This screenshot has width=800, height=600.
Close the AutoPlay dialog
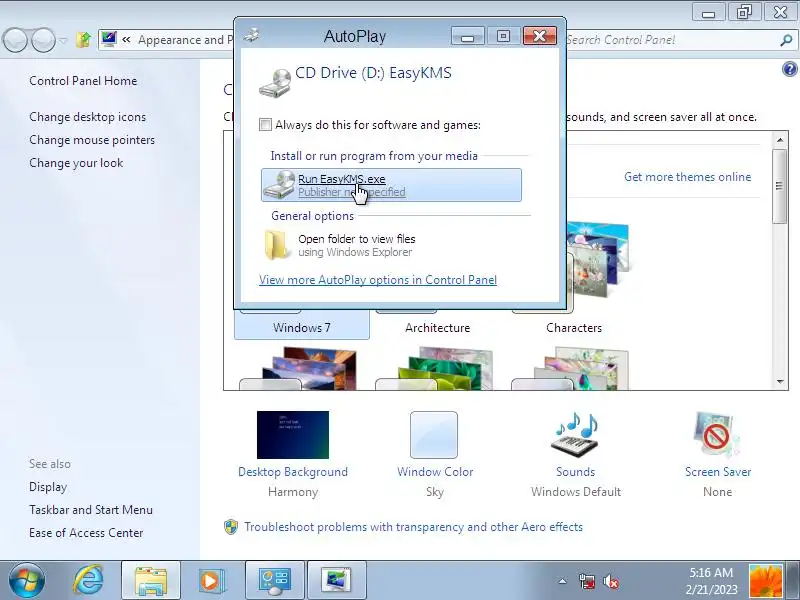click(x=540, y=36)
